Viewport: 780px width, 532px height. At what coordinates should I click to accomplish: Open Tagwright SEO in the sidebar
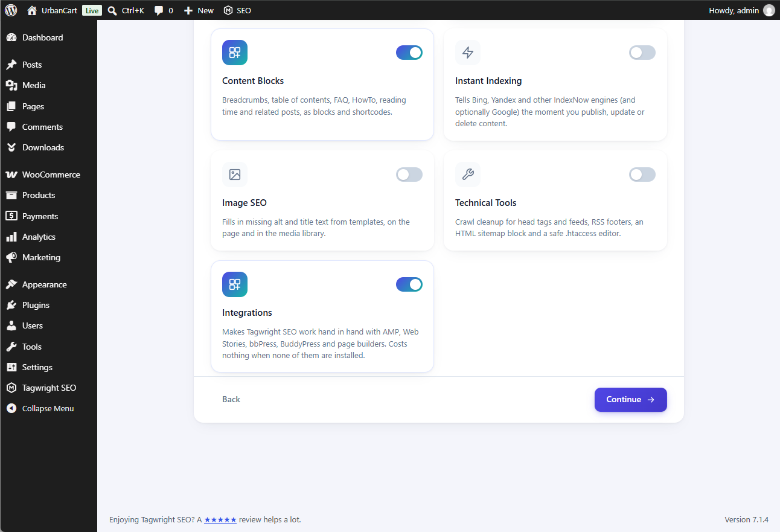coord(48,388)
